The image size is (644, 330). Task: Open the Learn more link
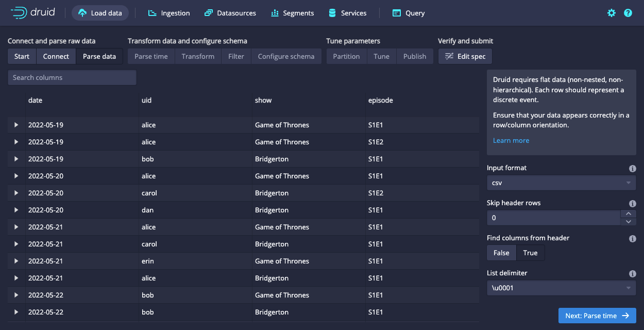click(511, 140)
